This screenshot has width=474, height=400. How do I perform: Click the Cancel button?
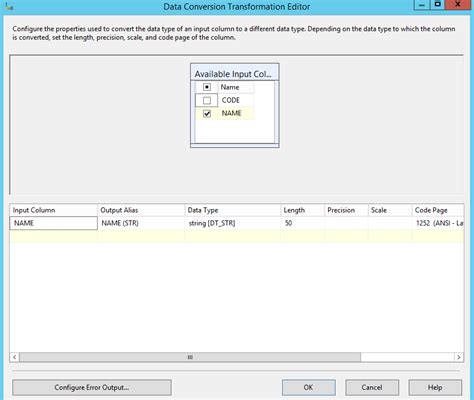(x=372, y=387)
